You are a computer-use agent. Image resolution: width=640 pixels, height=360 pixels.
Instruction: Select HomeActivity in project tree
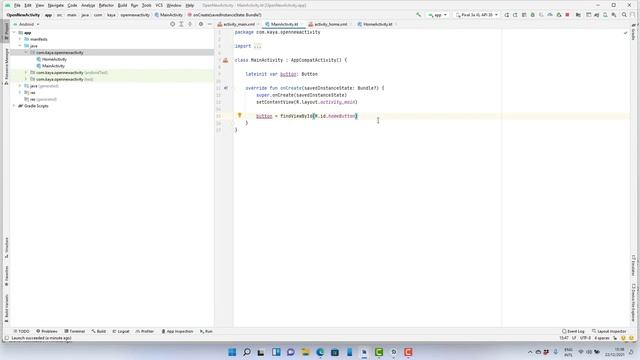pyautogui.click(x=54, y=59)
